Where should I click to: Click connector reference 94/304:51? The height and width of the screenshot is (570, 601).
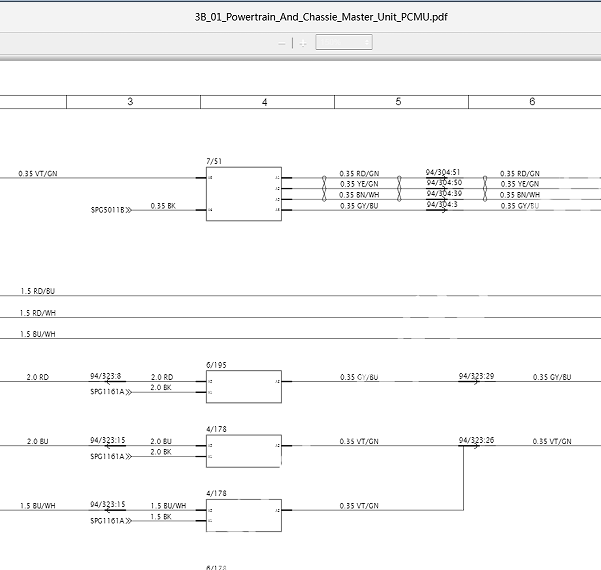coord(443,172)
